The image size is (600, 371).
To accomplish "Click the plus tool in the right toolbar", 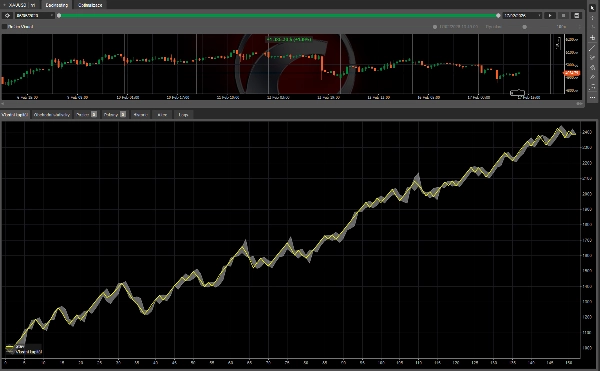I will [592, 37].
